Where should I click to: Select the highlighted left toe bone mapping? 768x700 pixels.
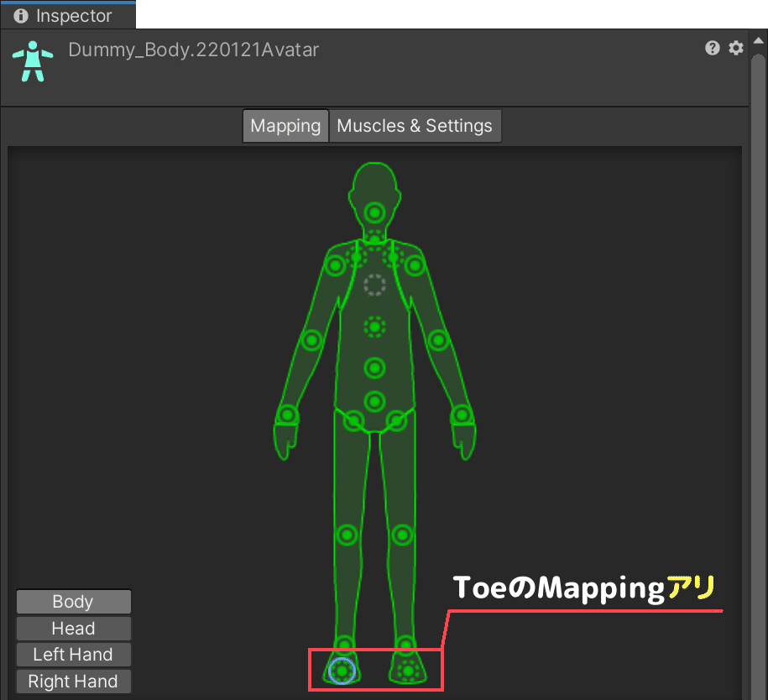click(342, 670)
